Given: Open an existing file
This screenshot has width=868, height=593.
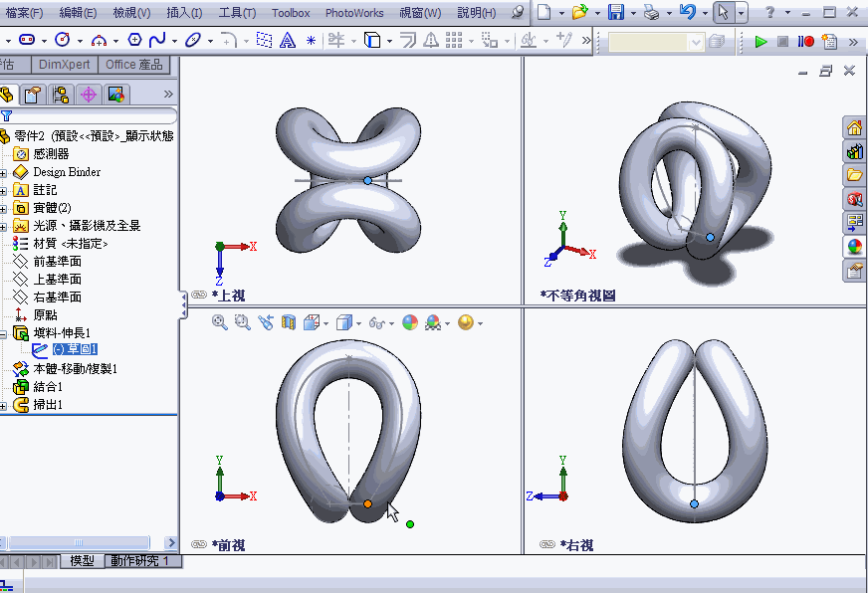Looking at the screenshot, I should point(579,12).
